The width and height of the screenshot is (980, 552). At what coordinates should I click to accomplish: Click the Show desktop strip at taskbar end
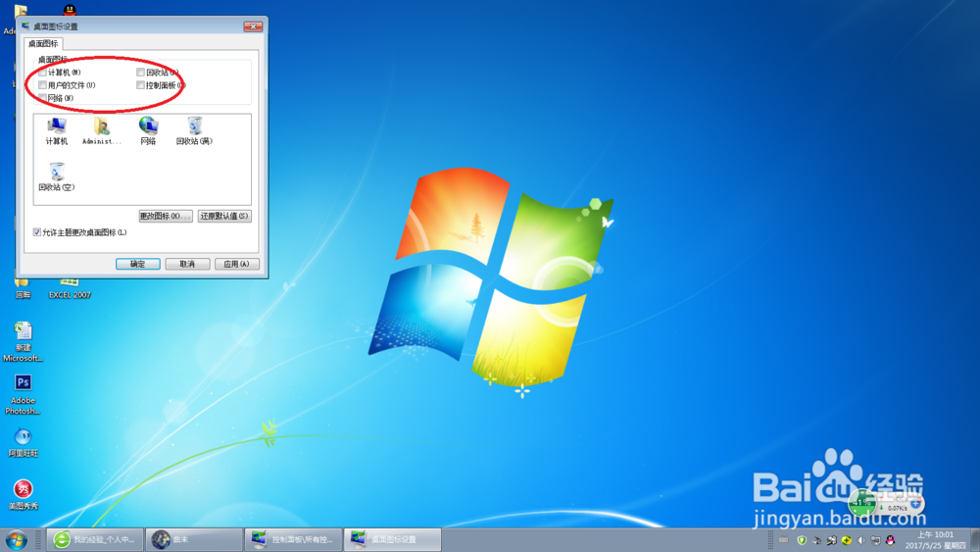point(975,540)
